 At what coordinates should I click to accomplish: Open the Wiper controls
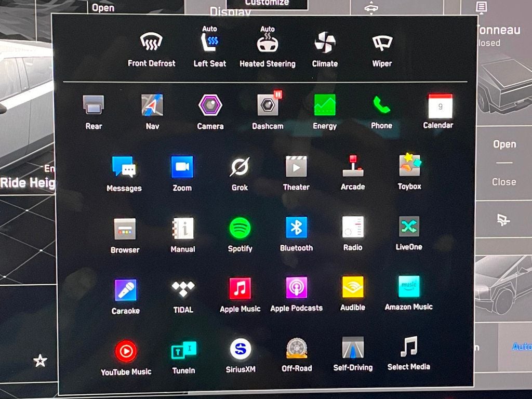[382, 49]
